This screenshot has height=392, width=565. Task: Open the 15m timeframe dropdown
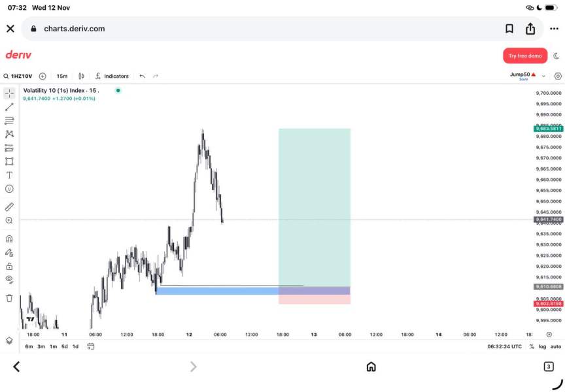point(61,76)
